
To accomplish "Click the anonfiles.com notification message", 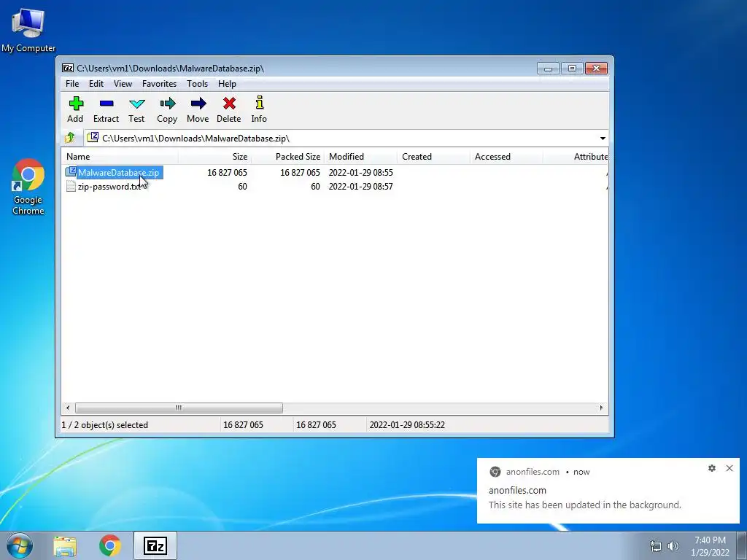I will coord(584,505).
